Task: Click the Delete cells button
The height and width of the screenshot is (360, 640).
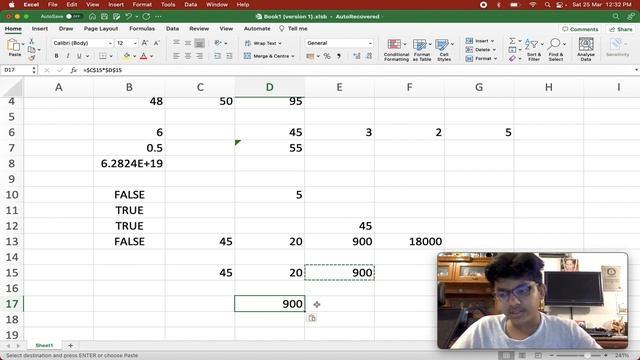Action: (x=481, y=49)
